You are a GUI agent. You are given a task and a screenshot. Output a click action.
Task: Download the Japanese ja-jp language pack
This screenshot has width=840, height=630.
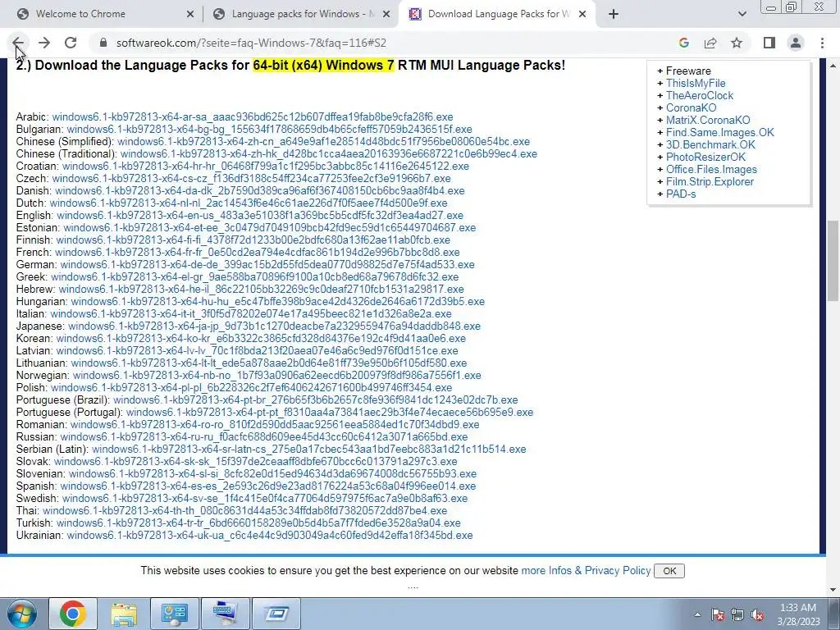274,326
